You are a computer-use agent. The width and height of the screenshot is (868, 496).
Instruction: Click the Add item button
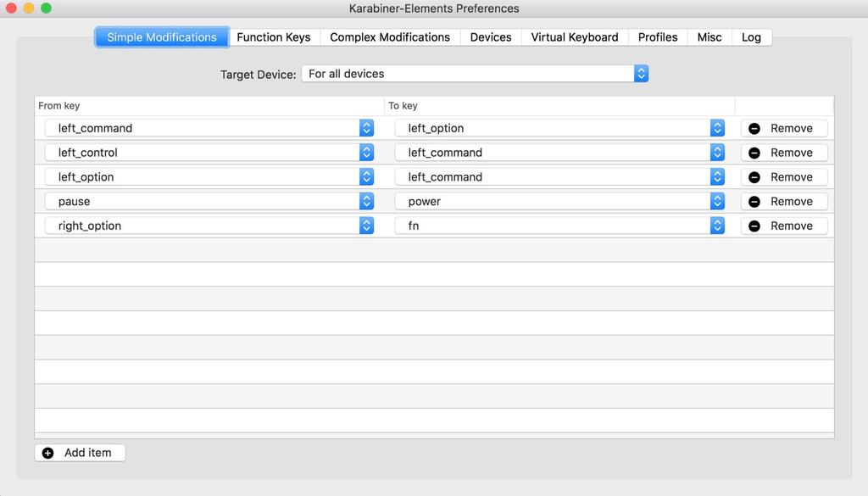81,453
